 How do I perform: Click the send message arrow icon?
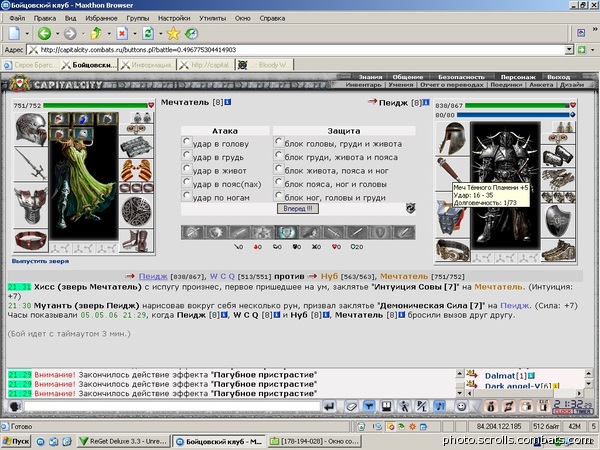click(329, 406)
